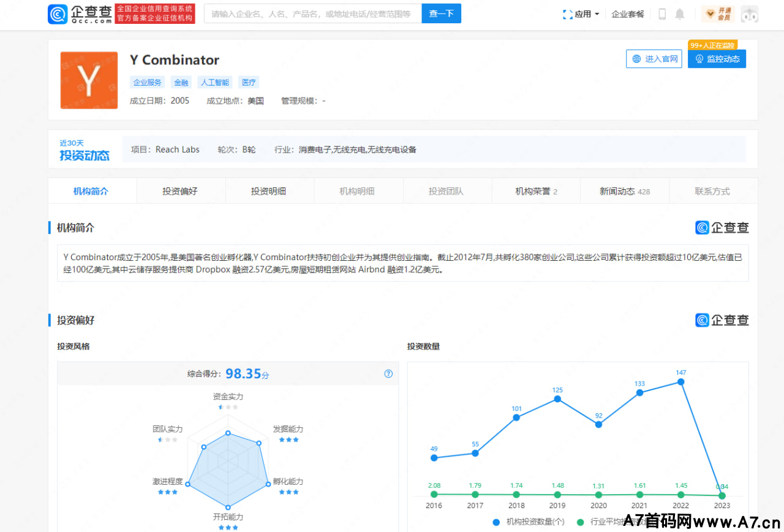Switch to the 机构简介 tab
The image size is (784, 532).
coord(92,191)
